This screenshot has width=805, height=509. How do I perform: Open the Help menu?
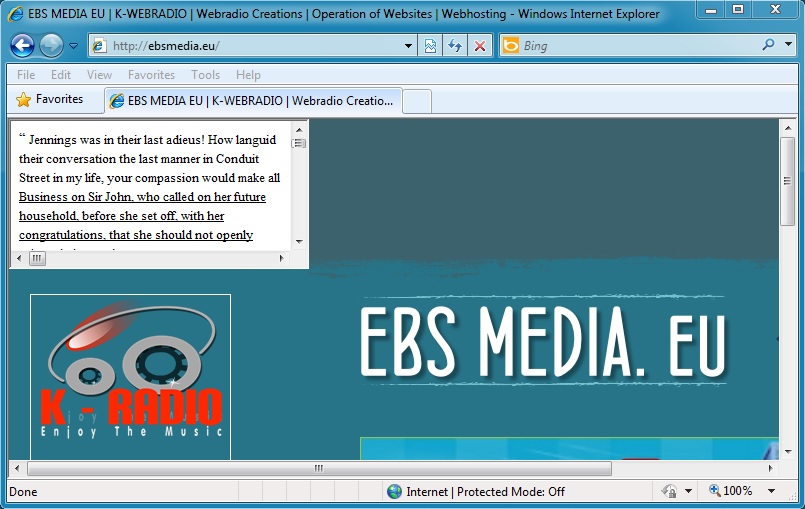(x=248, y=75)
